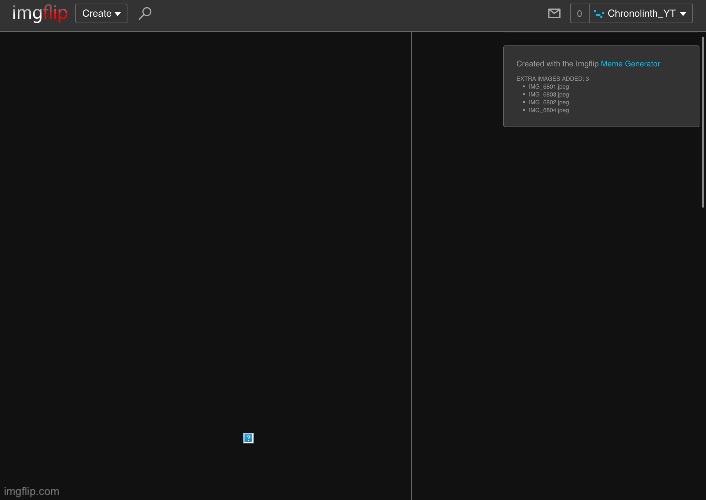Click the notification counter showing 0
This screenshot has height=500, width=706.
579,14
